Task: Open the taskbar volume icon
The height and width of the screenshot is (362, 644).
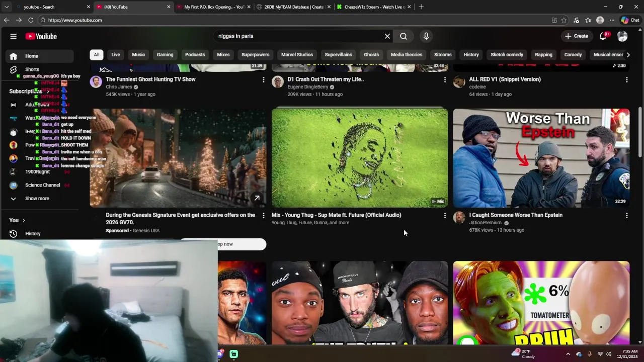Action: coord(608,354)
